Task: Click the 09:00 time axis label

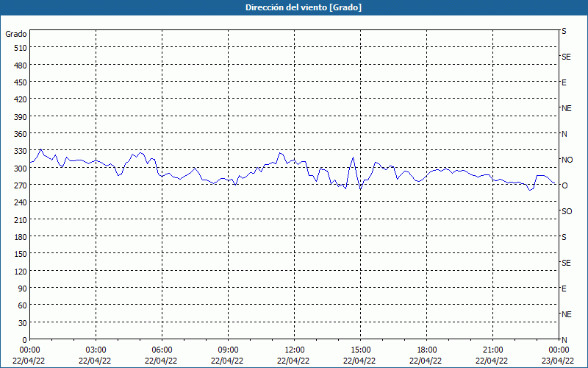Action: [228, 350]
